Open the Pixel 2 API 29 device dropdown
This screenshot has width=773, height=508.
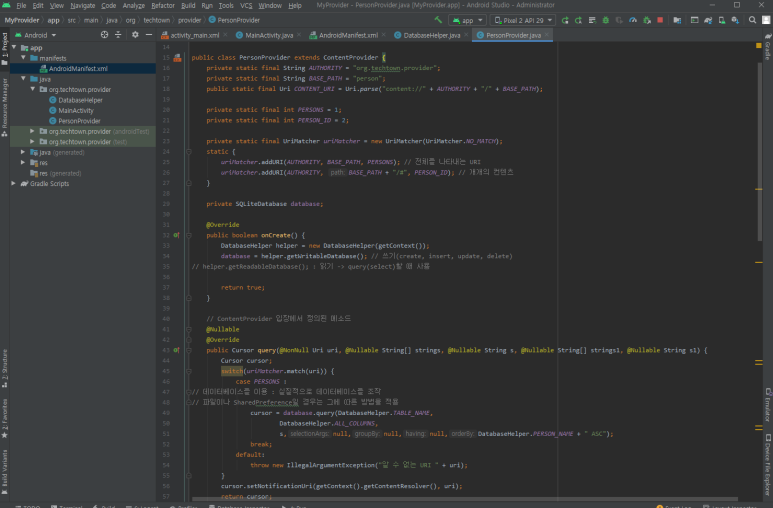pyautogui.click(x=523, y=20)
